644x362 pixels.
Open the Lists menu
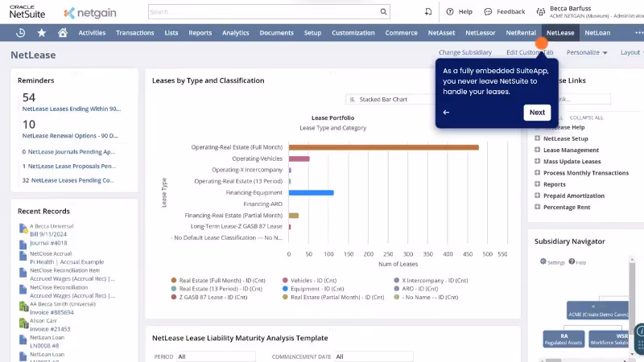[171, 33]
